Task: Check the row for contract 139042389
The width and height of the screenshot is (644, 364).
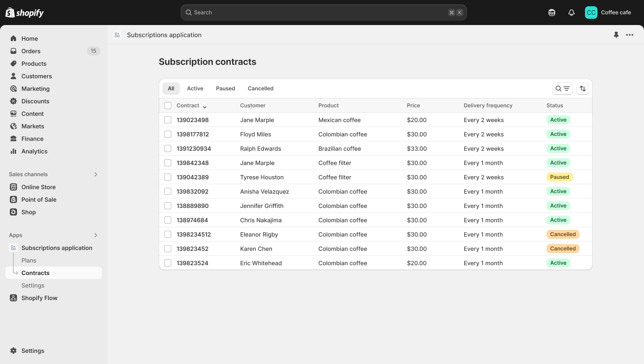Action: 168,177
